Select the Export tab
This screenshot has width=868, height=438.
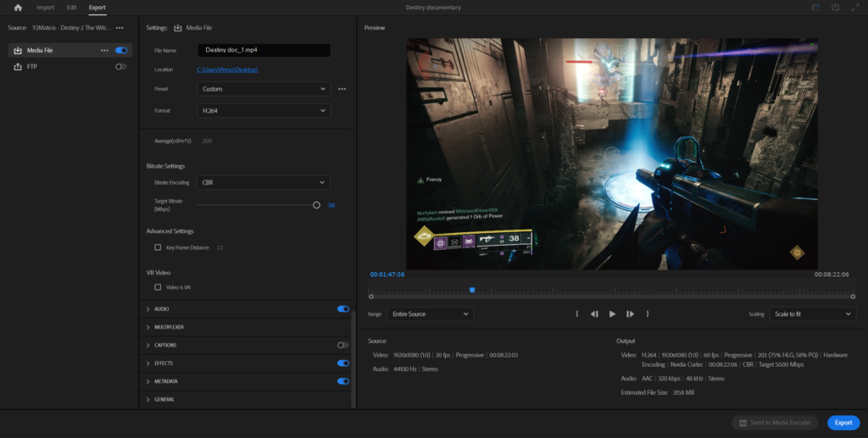pos(97,8)
